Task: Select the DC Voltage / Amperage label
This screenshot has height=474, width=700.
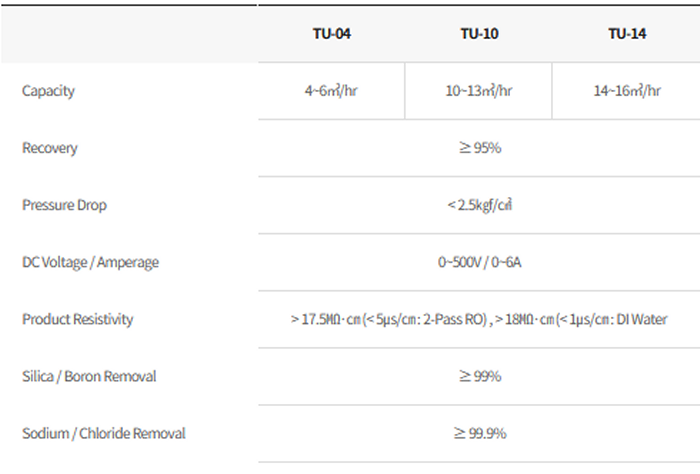Action: coord(90,262)
